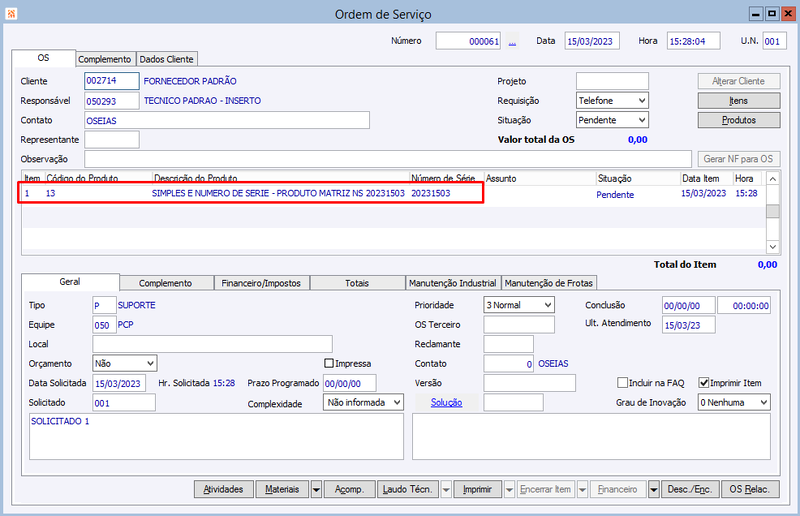Open the Totais tab
This screenshot has width=800, height=516.
coord(357,283)
